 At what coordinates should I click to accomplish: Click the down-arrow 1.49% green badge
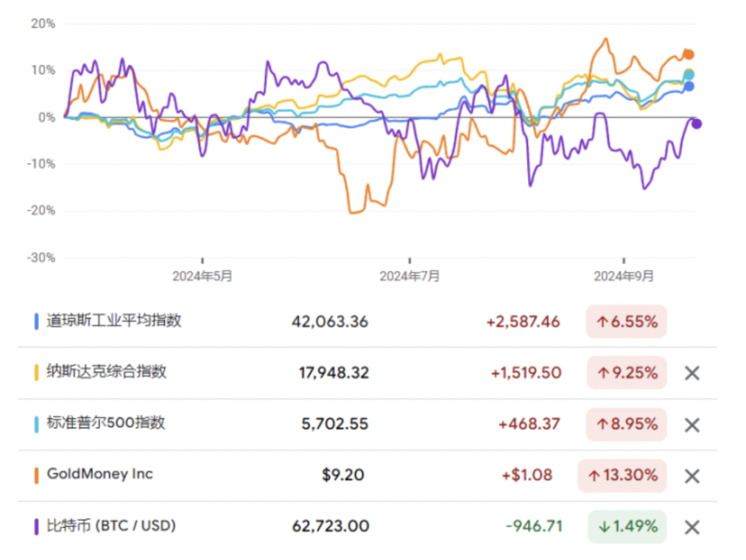click(626, 526)
